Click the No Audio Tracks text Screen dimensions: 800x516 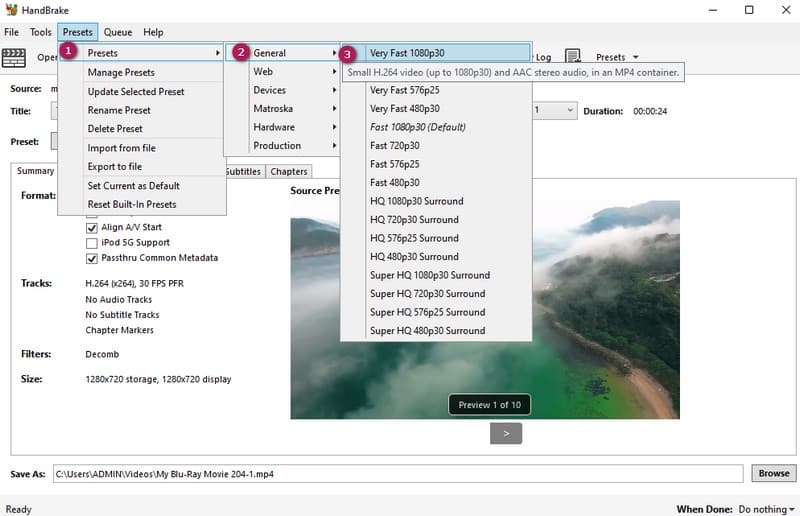tap(118, 300)
